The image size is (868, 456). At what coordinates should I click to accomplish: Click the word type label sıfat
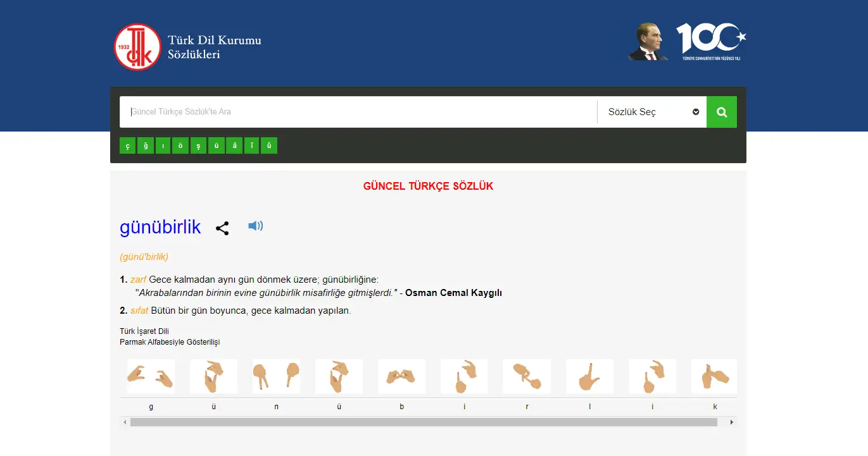(139, 311)
